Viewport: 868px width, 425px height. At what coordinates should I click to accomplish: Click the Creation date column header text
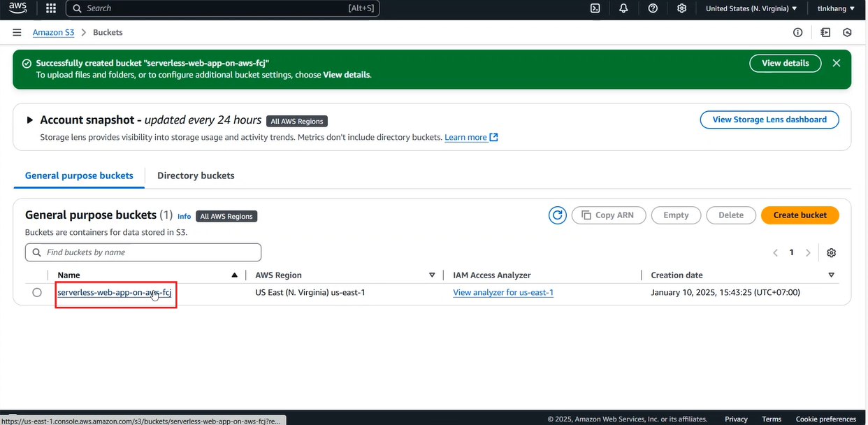677,275
